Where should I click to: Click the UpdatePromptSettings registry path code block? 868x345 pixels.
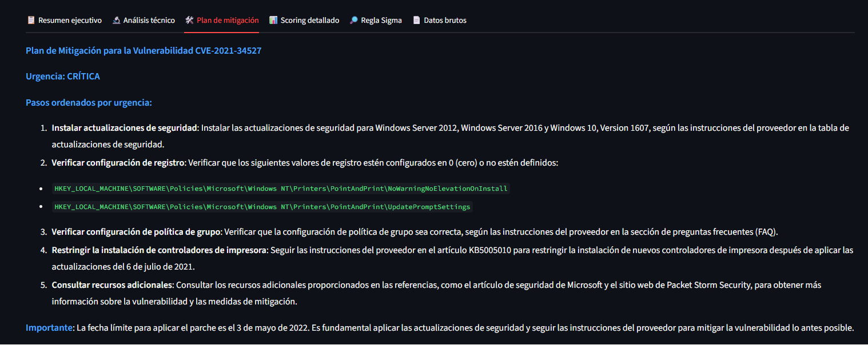point(262,207)
